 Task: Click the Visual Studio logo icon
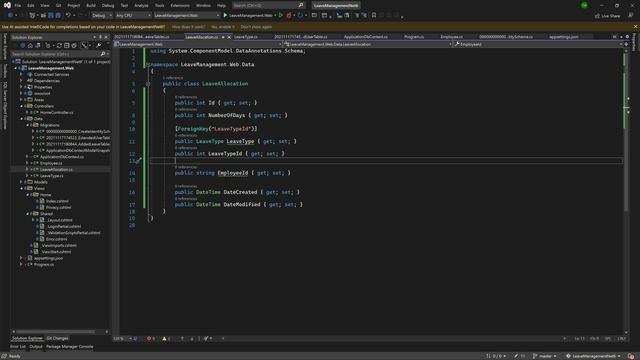[x=7, y=5]
